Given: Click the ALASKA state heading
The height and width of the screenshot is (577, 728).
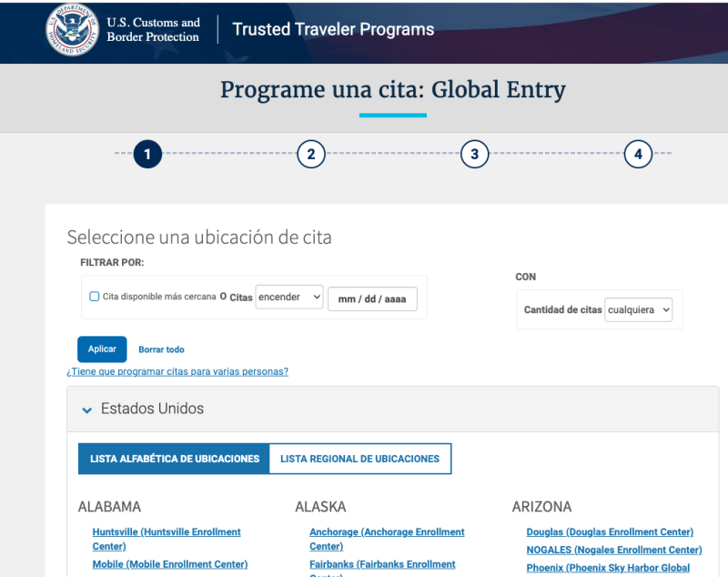Looking at the screenshot, I should pyautogui.click(x=321, y=506).
